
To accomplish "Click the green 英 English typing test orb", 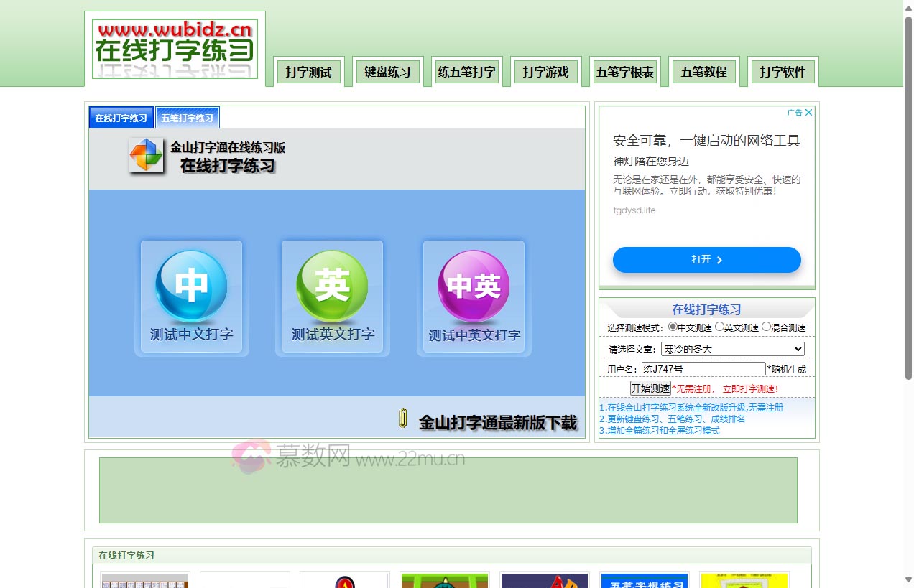I will coord(332,286).
